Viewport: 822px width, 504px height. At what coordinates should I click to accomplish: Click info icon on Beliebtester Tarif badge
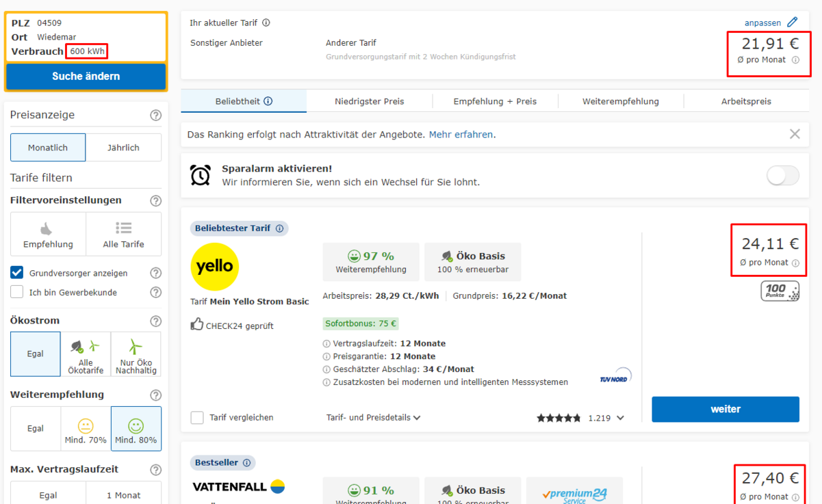pyautogui.click(x=279, y=228)
